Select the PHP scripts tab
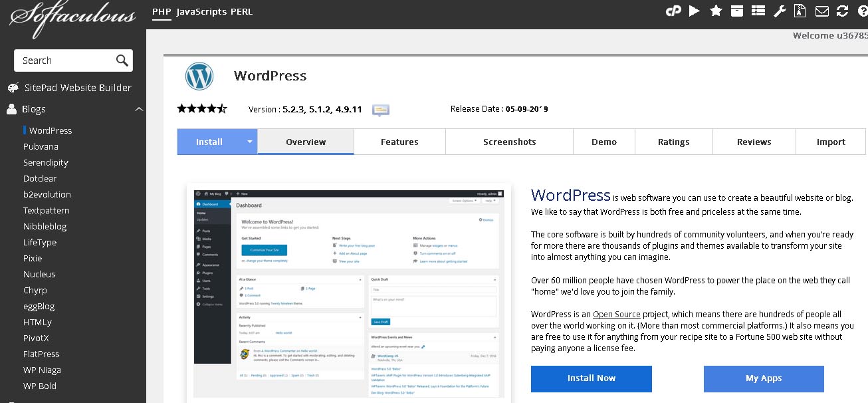 162,11
